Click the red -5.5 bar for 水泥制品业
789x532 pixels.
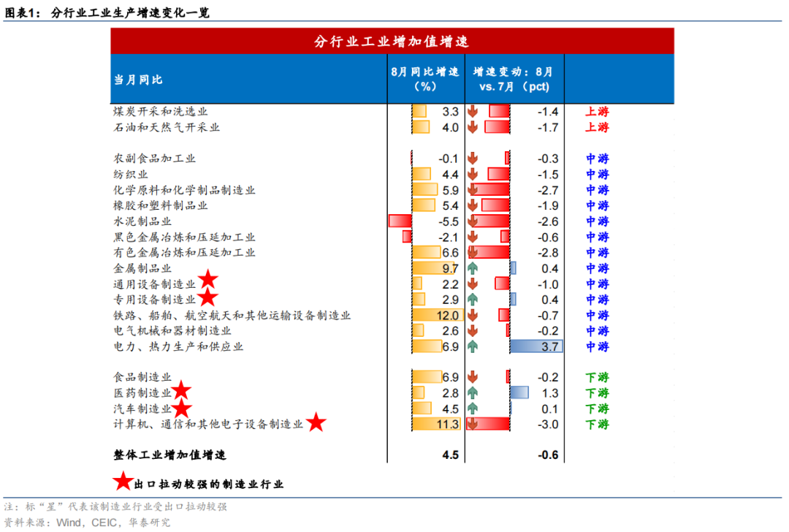[x=400, y=221]
